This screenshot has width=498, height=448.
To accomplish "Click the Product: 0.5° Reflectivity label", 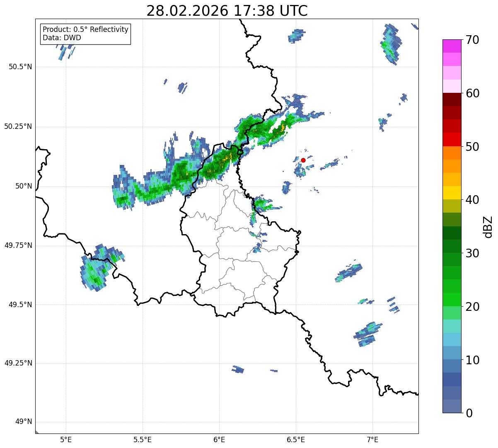I will [x=86, y=30].
